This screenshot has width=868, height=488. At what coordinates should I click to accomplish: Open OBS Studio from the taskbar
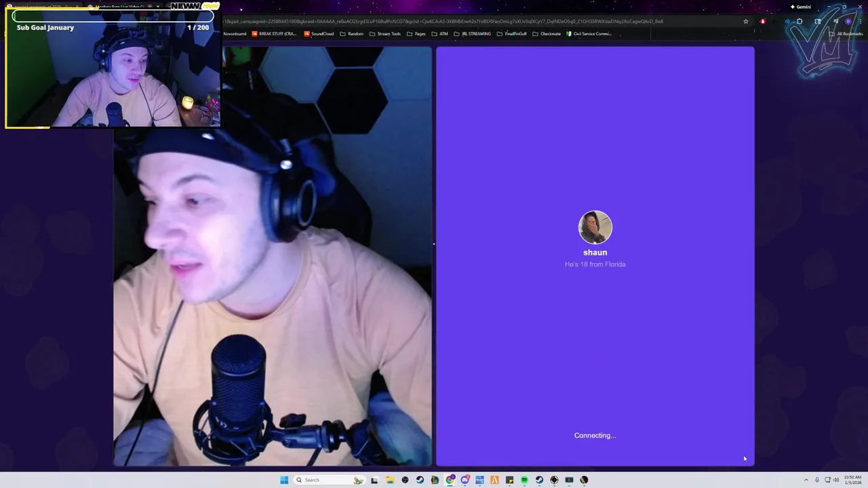point(405,480)
